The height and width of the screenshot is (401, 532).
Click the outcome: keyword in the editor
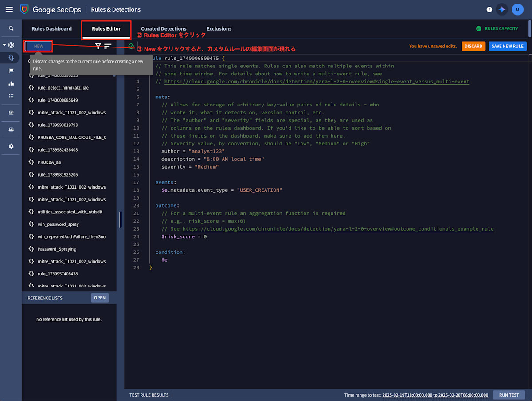point(167,205)
